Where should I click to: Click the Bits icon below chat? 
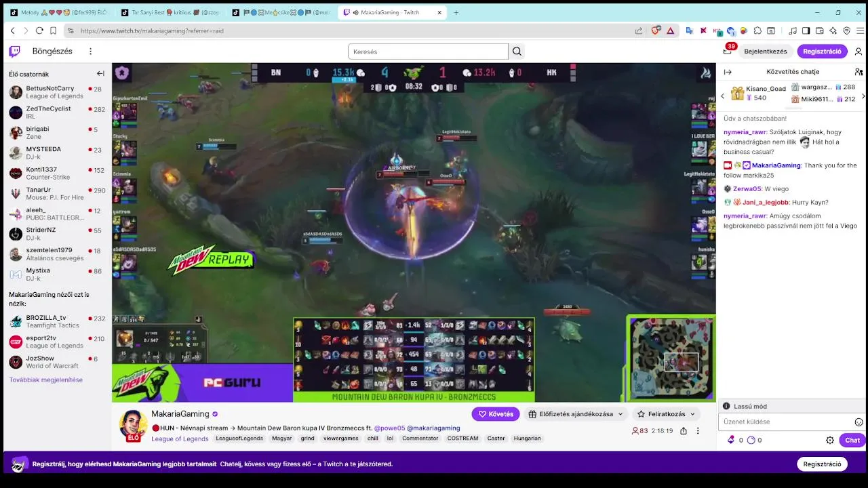(x=731, y=440)
